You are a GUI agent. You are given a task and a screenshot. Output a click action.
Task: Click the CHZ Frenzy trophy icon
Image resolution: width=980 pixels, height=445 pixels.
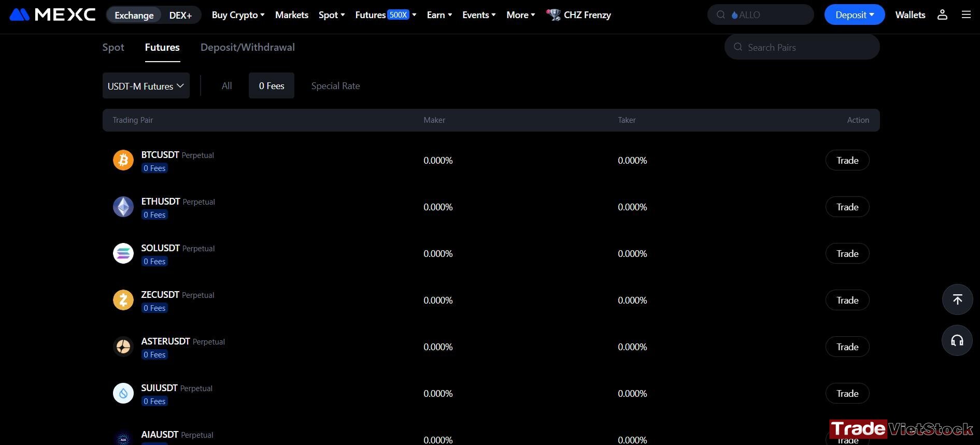click(553, 15)
